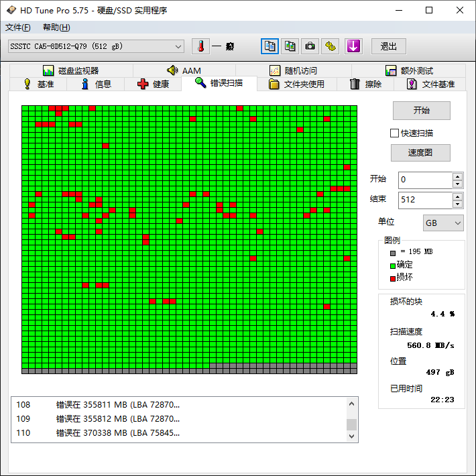Image resolution: width=476 pixels, height=476 pixels.
Task: Click the copy screenshot to clipboard icon
Action: 290,46
